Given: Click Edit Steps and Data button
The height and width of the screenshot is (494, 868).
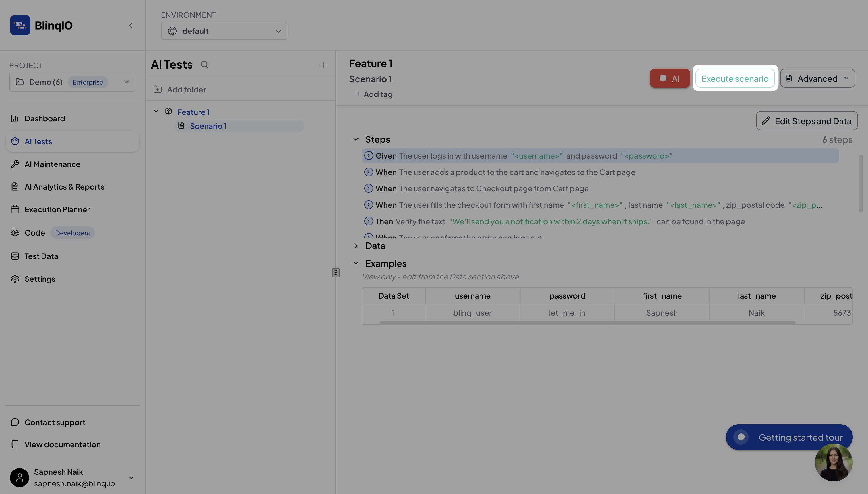Looking at the screenshot, I should [x=807, y=121].
